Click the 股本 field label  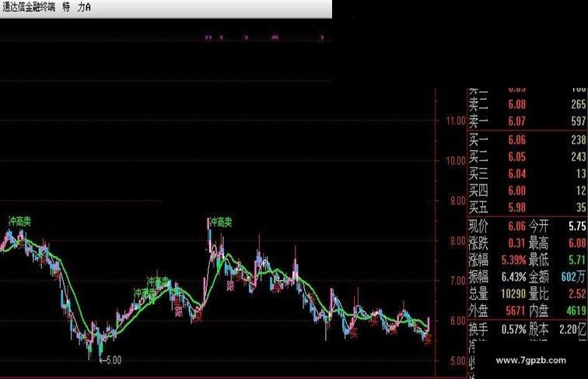coord(539,329)
